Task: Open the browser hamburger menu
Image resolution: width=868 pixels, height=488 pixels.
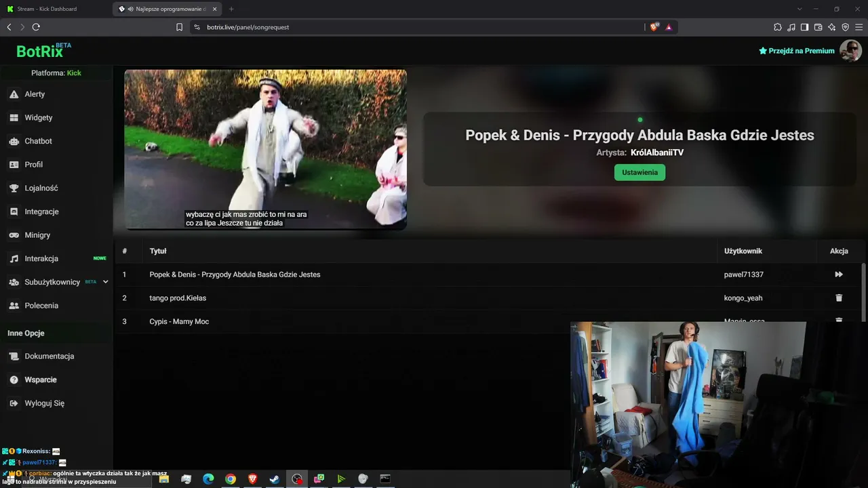Action: [859, 27]
